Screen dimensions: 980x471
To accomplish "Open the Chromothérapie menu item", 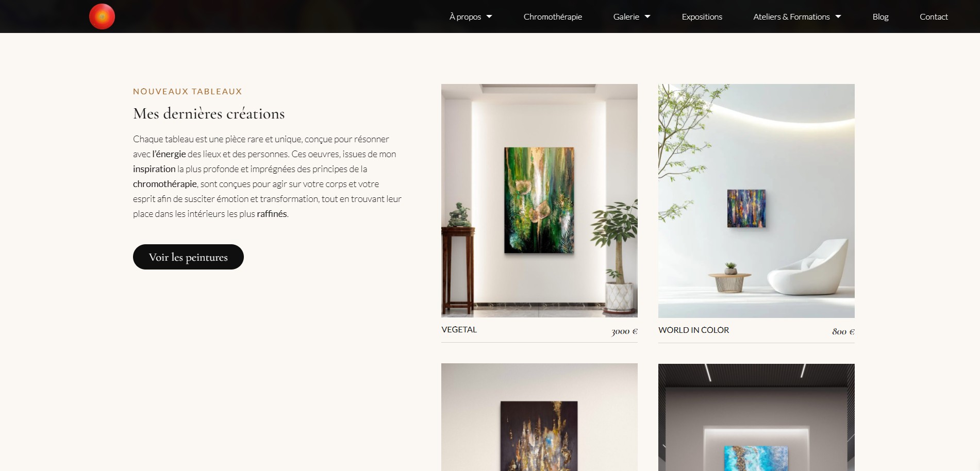I will [553, 16].
